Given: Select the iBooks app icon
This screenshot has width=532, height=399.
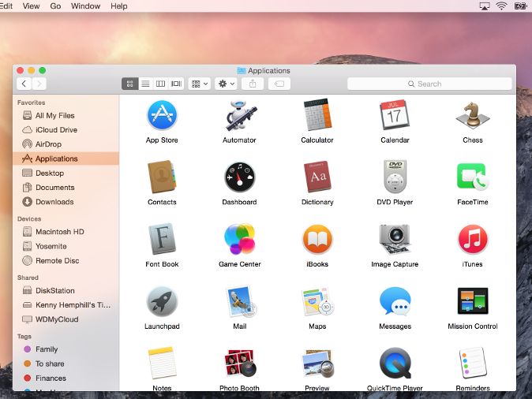Looking at the screenshot, I should tap(317, 239).
